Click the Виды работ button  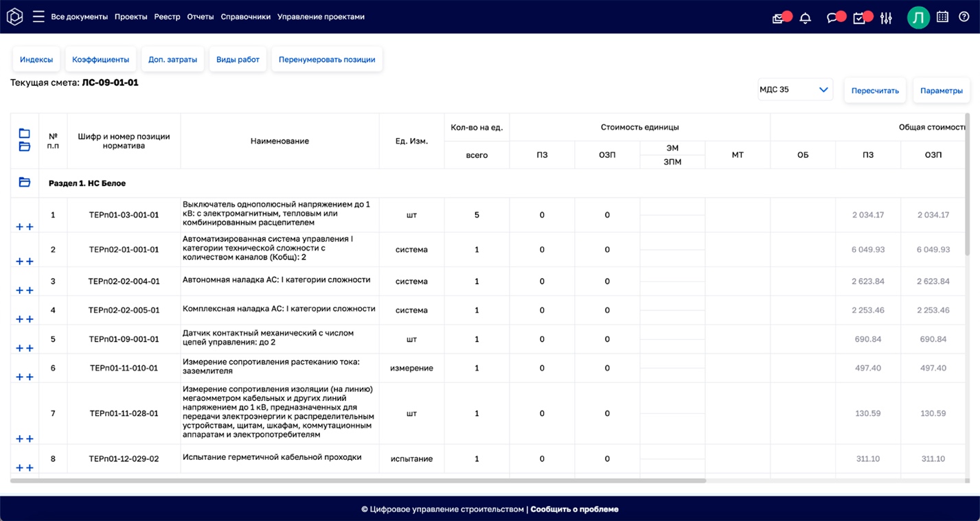coord(238,60)
